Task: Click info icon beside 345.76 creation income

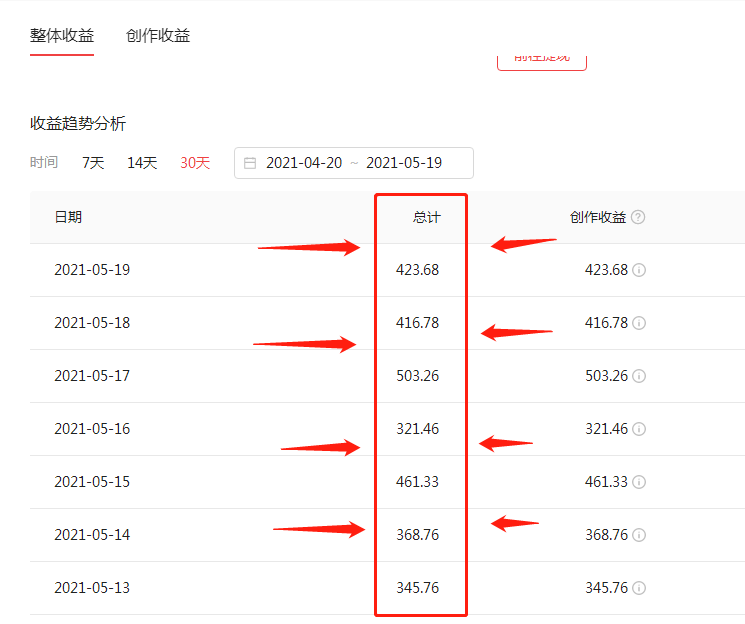Action: coord(639,588)
